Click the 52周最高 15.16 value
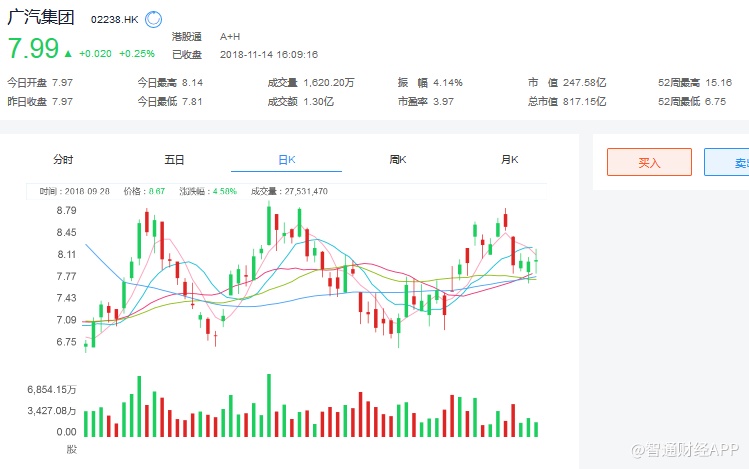The width and height of the screenshot is (749, 469). [x=719, y=82]
